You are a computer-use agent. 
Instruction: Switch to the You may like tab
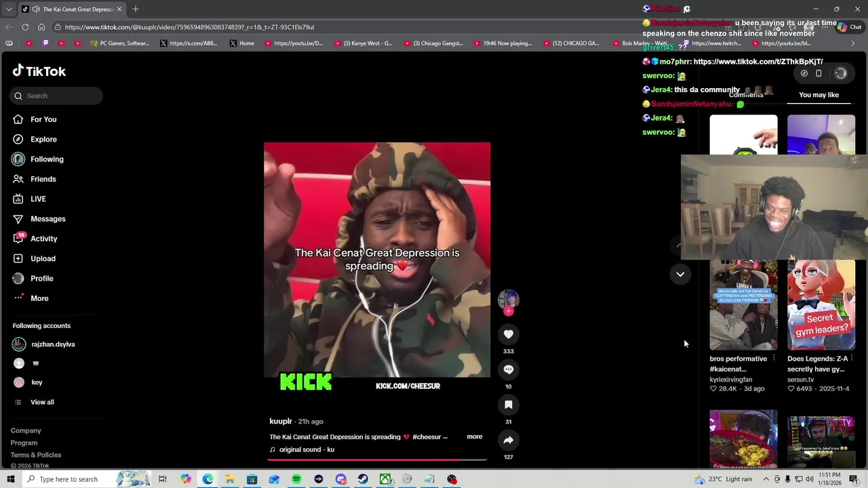pyautogui.click(x=818, y=95)
